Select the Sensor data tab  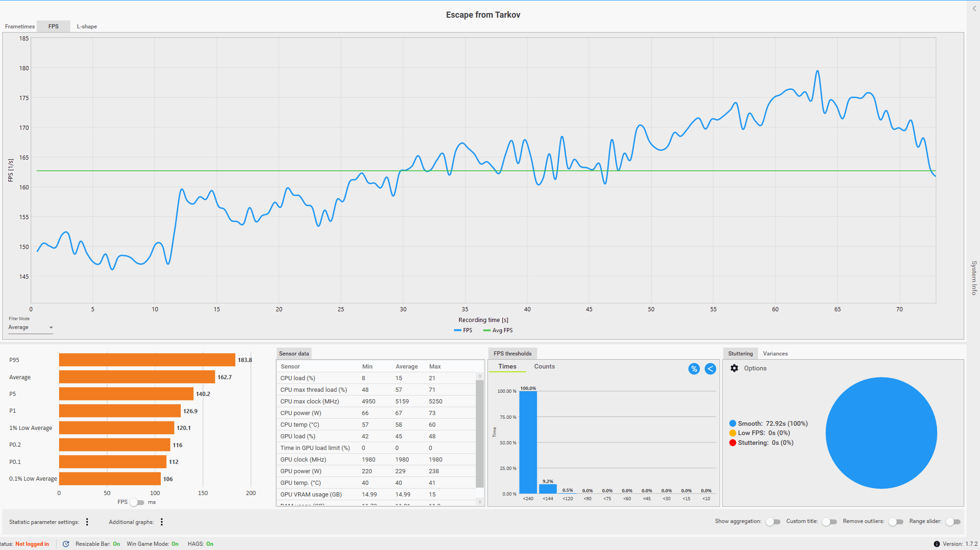[x=294, y=354]
